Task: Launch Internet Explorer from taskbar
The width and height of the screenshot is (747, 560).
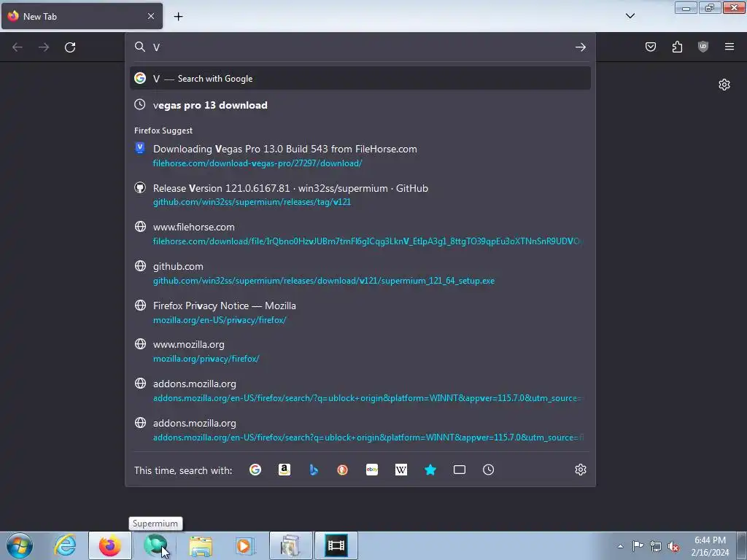Action: pos(65,545)
